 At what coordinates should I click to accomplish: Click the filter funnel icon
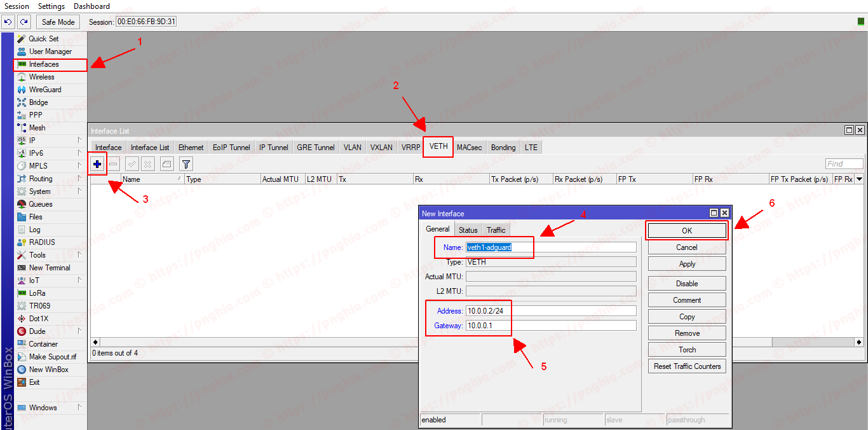point(186,164)
